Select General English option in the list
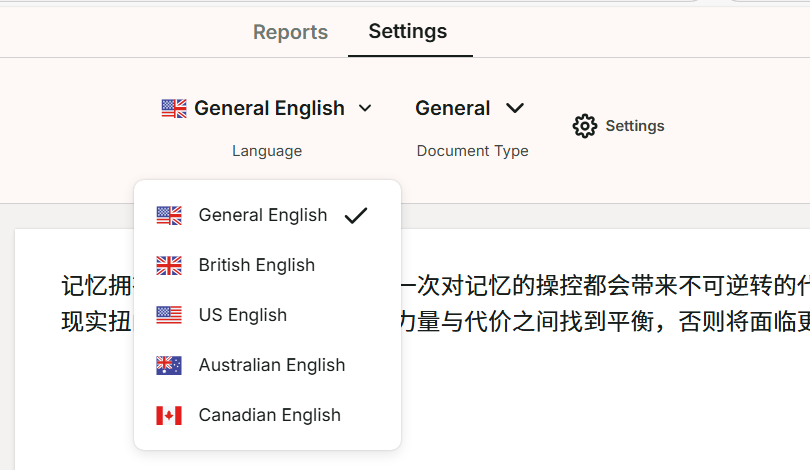This screenshot has height=470, width=810. pos(263,215)
